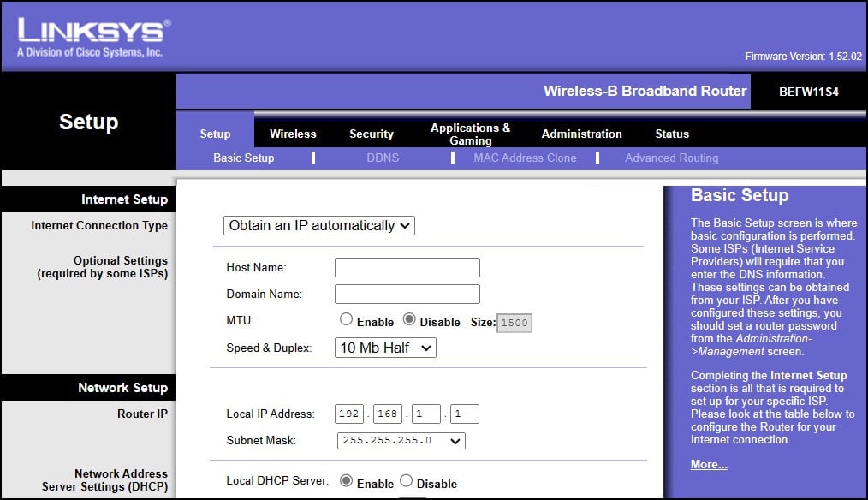
Task: Click the second Local IP octet 168
Action: pos(388,414)
